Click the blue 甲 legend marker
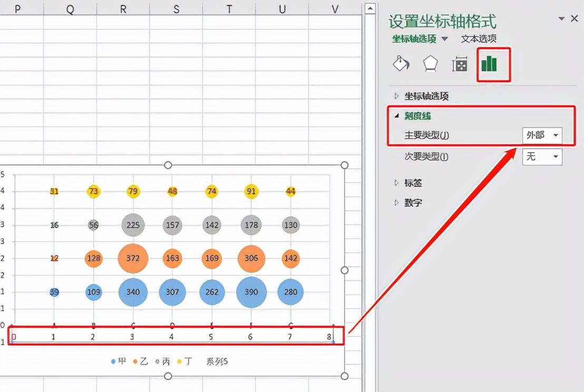 112,361
